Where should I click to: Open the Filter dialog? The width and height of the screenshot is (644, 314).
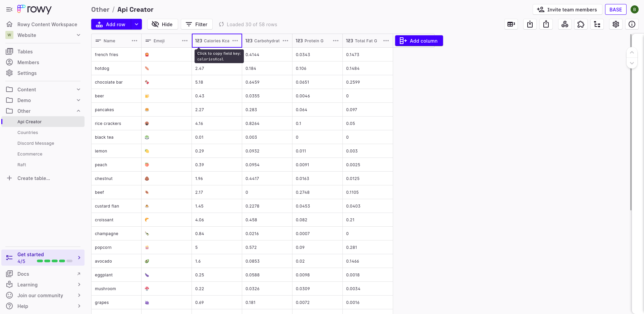pos(197,24)
